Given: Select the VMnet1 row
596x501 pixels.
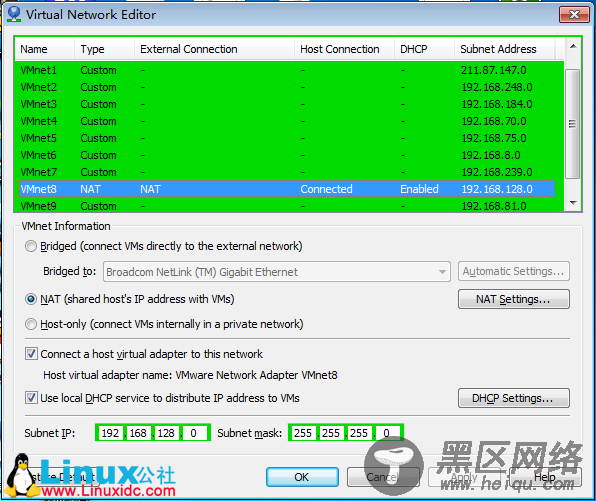Looking at the screenshot, I should [287, 70].
